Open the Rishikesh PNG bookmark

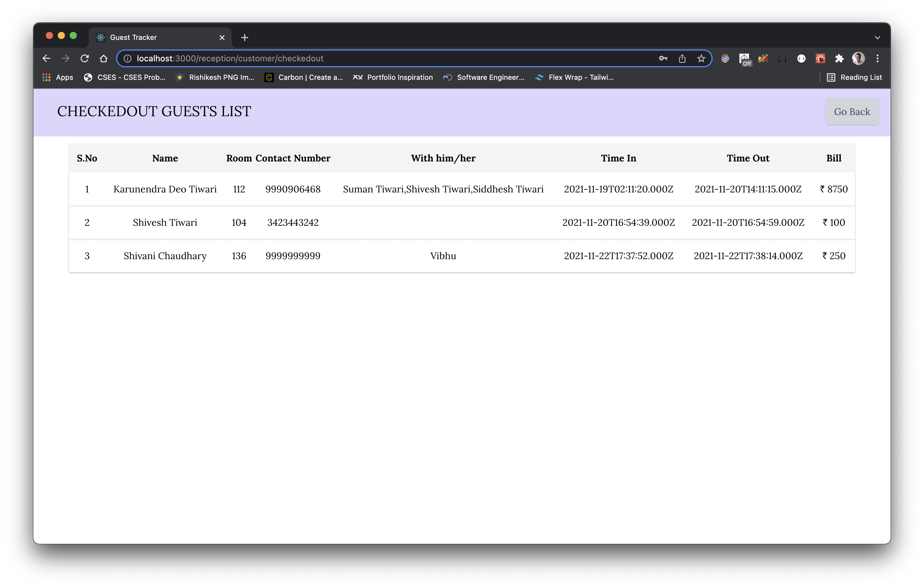[215, 77]
